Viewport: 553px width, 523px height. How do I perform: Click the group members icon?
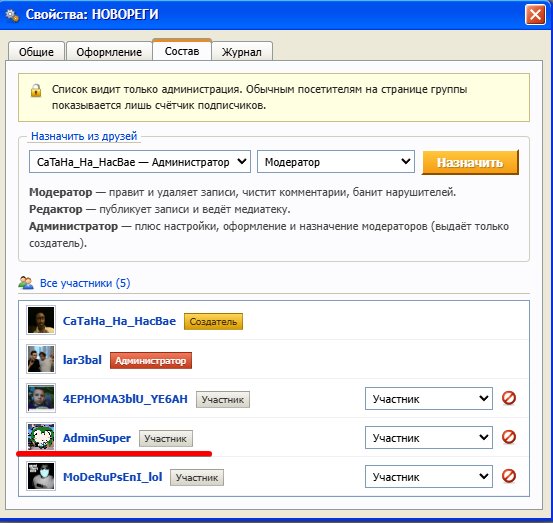tap(26, 283)
